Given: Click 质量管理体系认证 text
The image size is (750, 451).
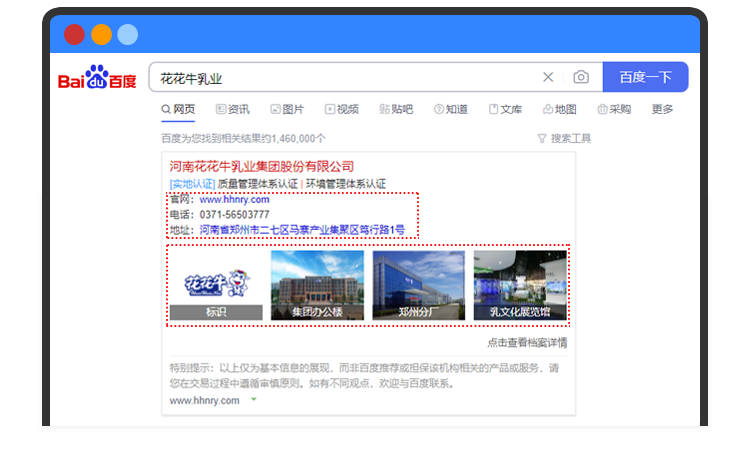Looking at the screenshot, I should [x=258, y=184].
